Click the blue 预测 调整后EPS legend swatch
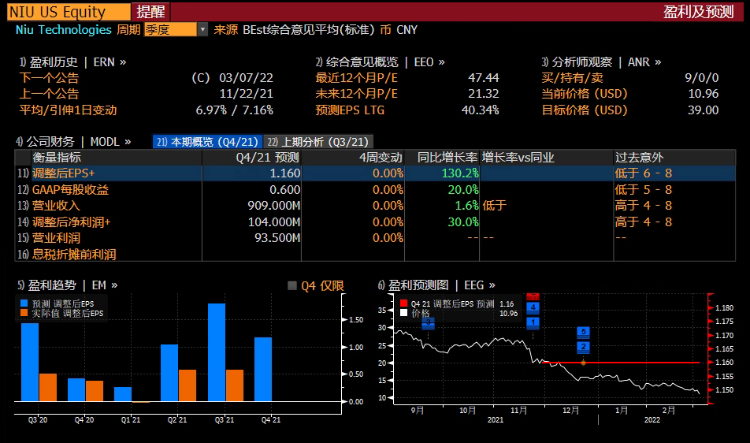Image resolution: width=750 pixels, height=443 pixels. click(x=24, y=304)
